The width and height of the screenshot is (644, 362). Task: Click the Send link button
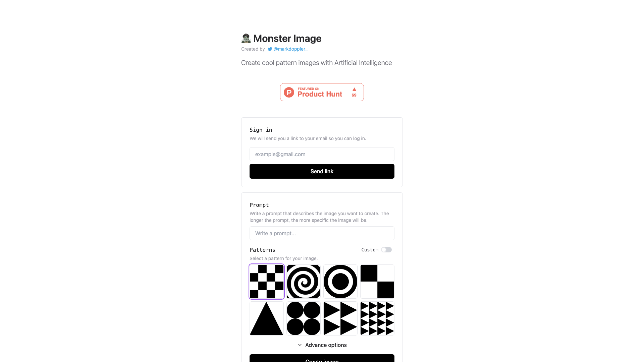[x=322, y=171]
